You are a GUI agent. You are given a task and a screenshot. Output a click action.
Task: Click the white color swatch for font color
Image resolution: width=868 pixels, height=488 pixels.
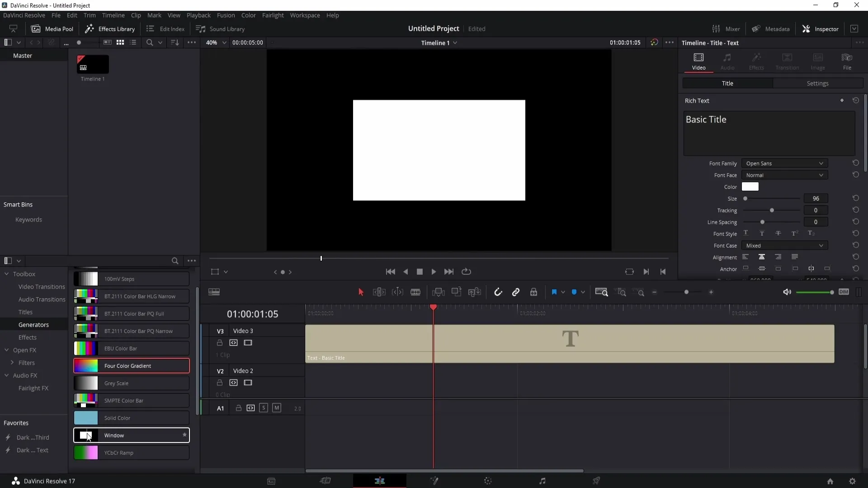pos(750,187)
